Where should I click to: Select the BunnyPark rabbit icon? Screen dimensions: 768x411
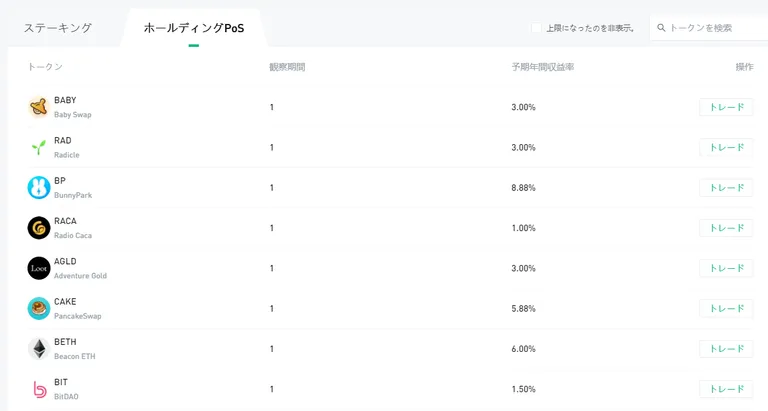point(39,188)
